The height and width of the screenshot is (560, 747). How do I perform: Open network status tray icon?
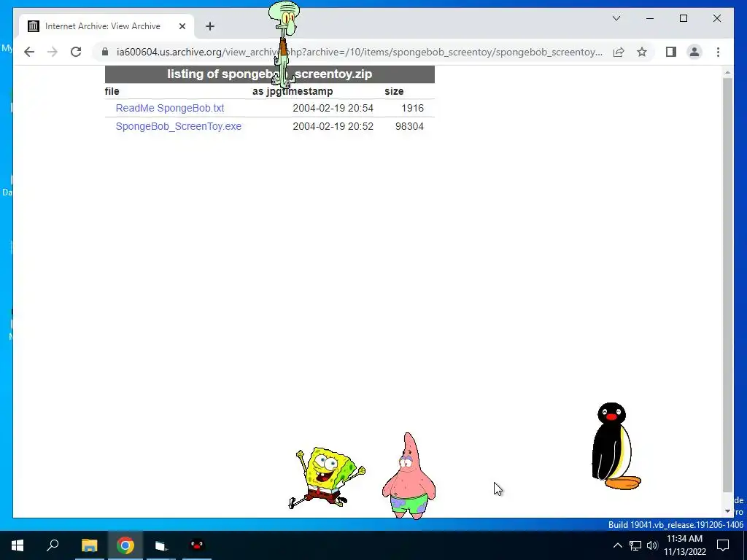(x=635, y=545)
